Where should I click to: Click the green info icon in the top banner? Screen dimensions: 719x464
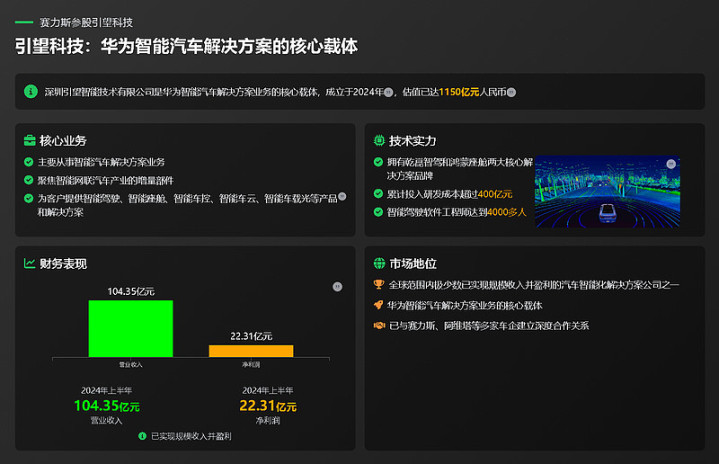(31, 92)
